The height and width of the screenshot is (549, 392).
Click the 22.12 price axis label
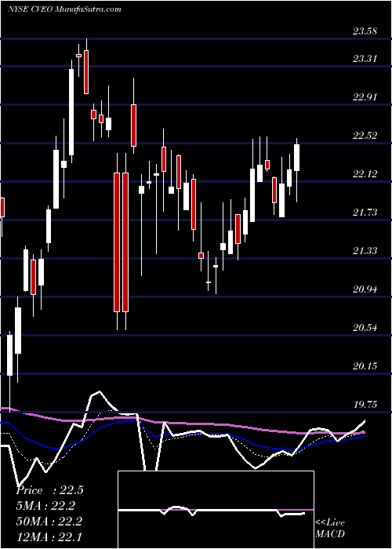point(365,174)
